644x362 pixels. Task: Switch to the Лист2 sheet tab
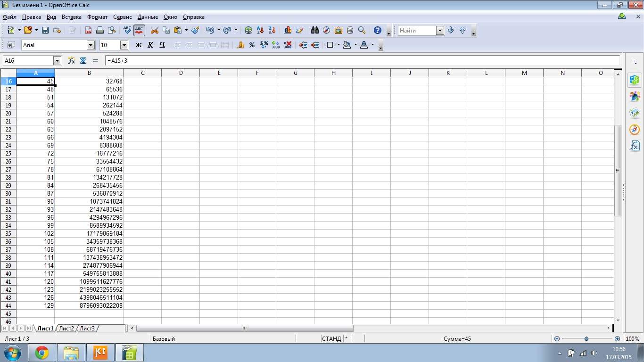66,329
